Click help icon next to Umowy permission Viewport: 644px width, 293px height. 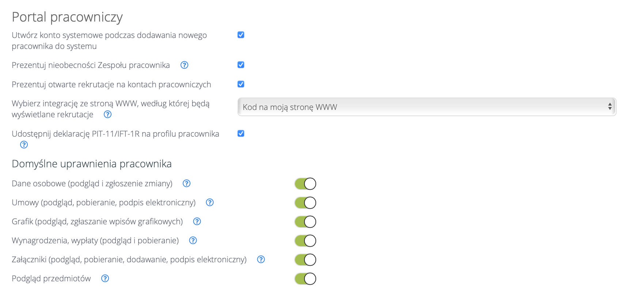(x=210, y=202)
